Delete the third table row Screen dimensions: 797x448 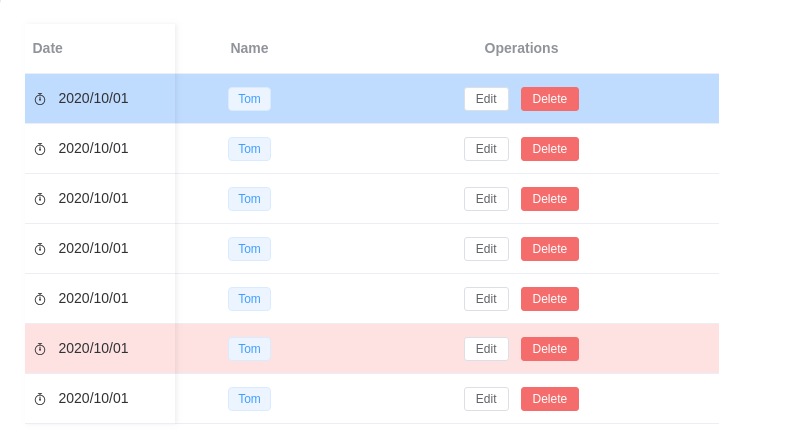[x=549, y=199]
